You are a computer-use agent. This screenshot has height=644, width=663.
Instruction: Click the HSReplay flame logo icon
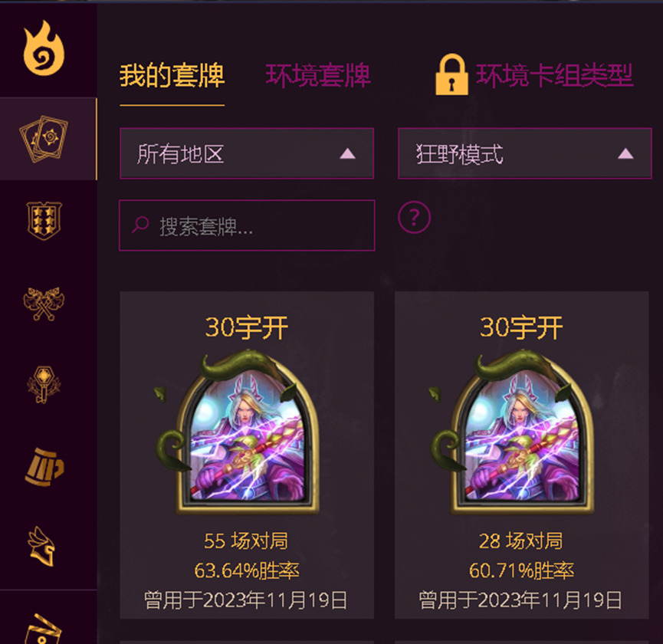coord(44,48)
